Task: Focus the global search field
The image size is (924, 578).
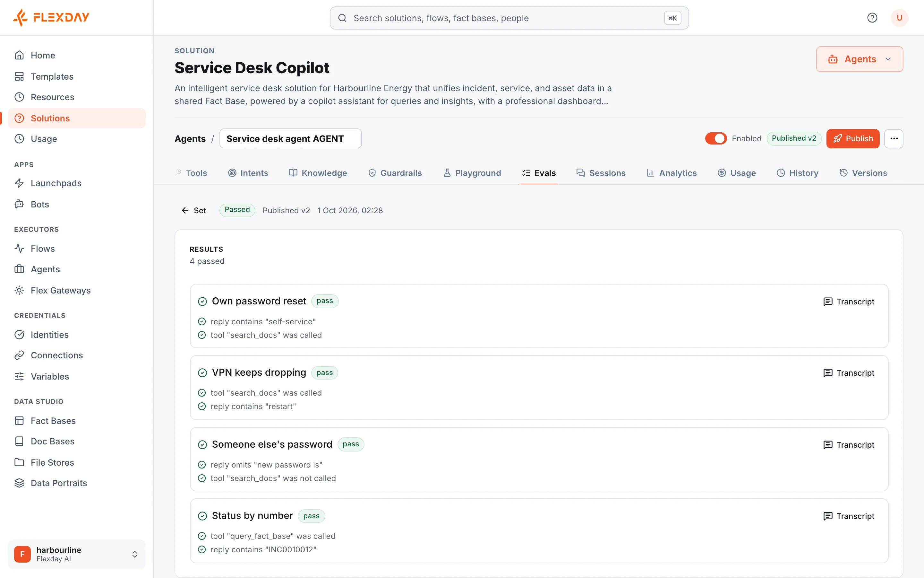Action: click(x=509, y=18)
